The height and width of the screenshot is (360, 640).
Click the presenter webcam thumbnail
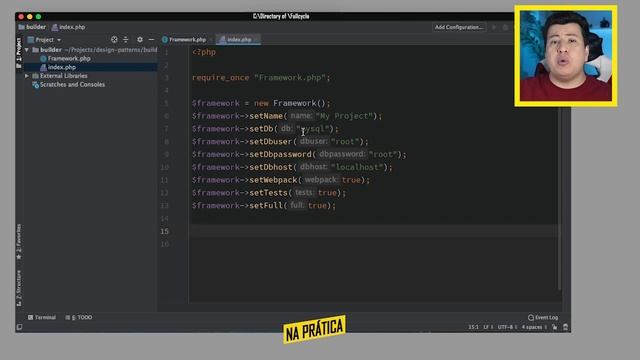[566, 56]
